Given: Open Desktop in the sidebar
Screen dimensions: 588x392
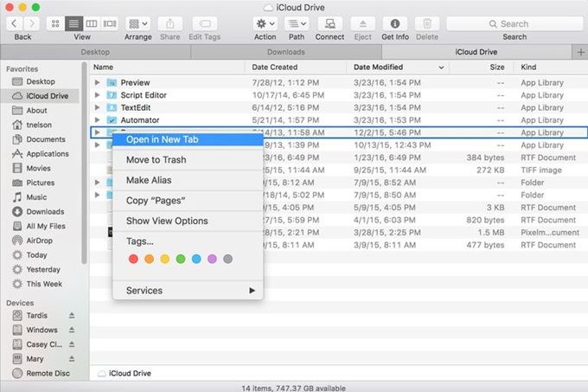Looking at the screenshot, I should coord(41,81).
